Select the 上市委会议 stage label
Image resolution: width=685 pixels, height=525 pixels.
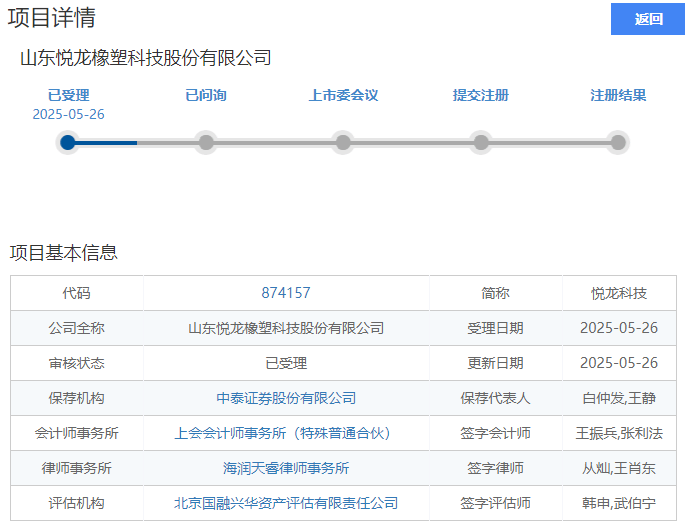click(x=343, y=96)
